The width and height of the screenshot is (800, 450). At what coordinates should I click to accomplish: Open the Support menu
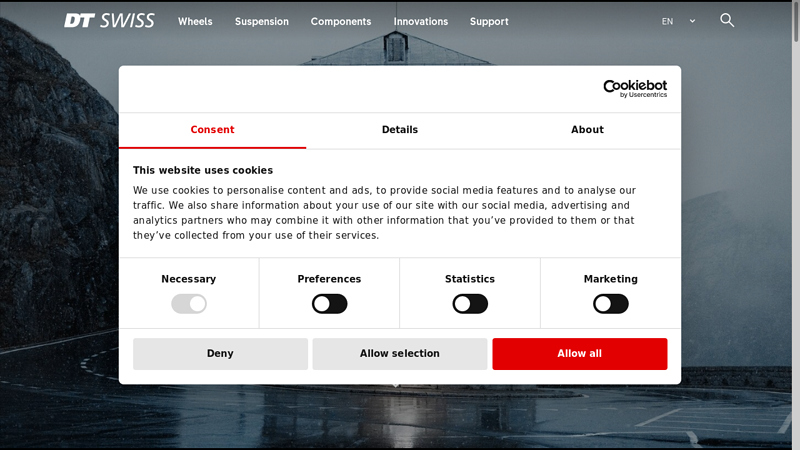point(489,21)
